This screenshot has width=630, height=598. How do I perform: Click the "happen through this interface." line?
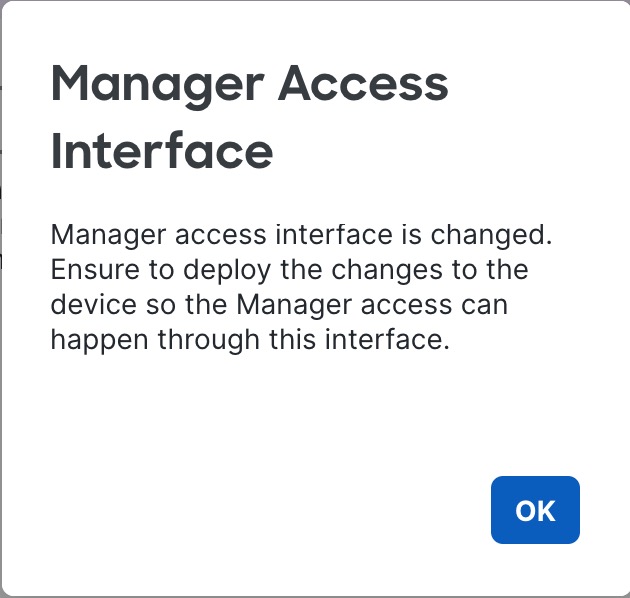coord(247,340)
